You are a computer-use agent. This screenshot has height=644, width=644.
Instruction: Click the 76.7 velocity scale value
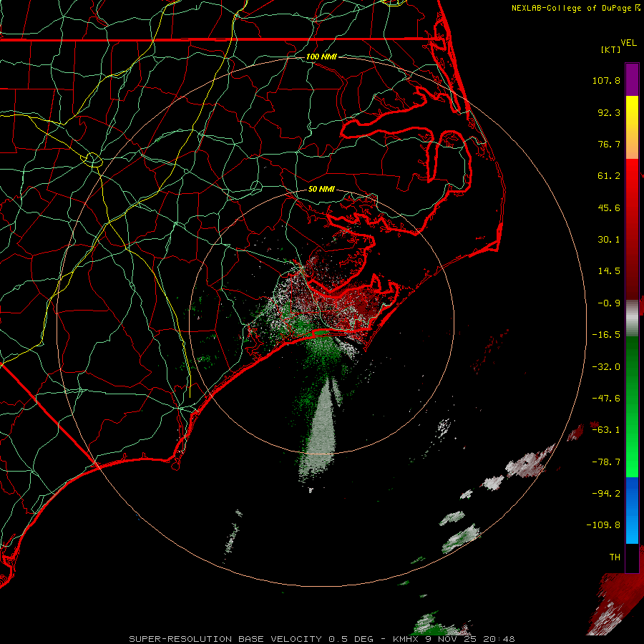[x=609, y=144]
